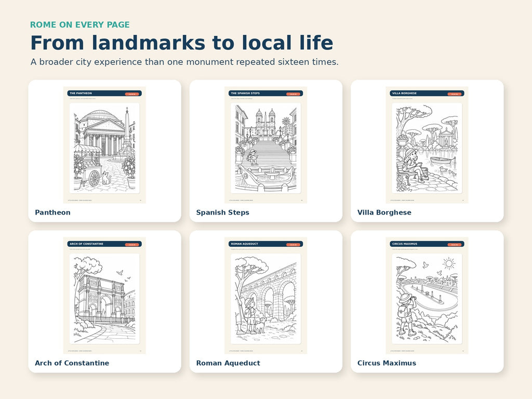532x399 pixels.
Task: Click the subtitle about one monument repeated
Action: 184,62
